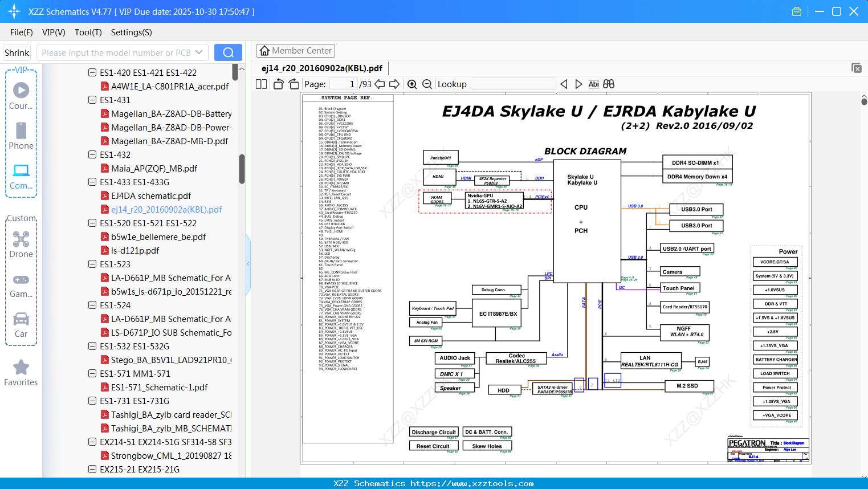The width and height of the screenshot is (868, 489).
Task: Open the xzztools.com link in status bar
Action: click(472, 483)
